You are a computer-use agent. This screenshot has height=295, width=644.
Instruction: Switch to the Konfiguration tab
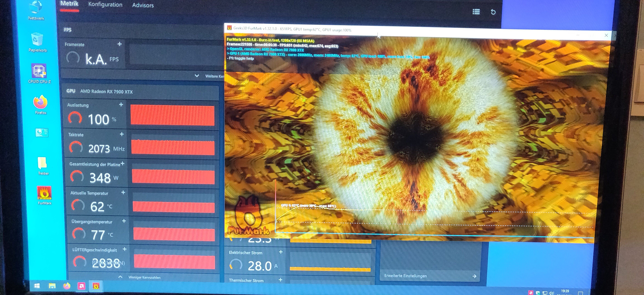click(105, 4)
